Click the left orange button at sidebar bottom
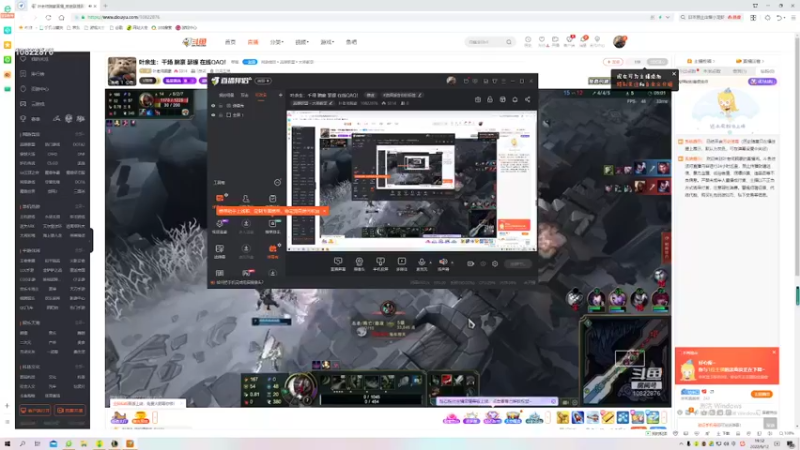The image size is (800, 450). coord(35,410)
